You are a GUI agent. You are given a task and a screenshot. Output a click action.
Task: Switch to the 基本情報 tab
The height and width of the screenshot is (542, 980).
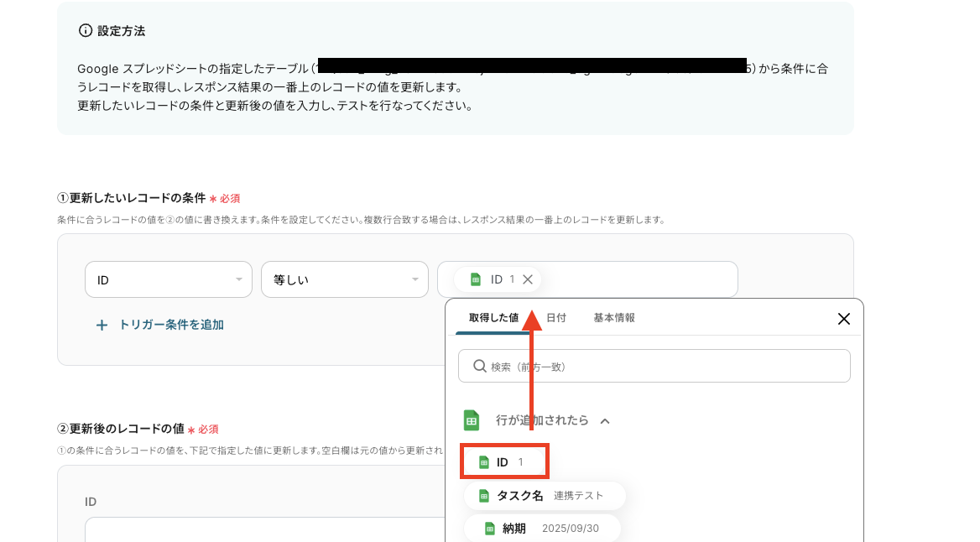[613, 318]
